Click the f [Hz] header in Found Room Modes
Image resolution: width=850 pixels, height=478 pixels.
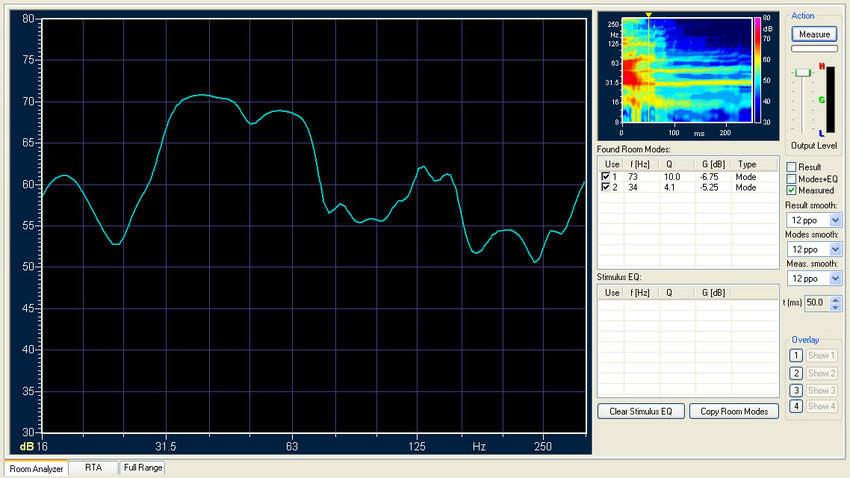640,164
